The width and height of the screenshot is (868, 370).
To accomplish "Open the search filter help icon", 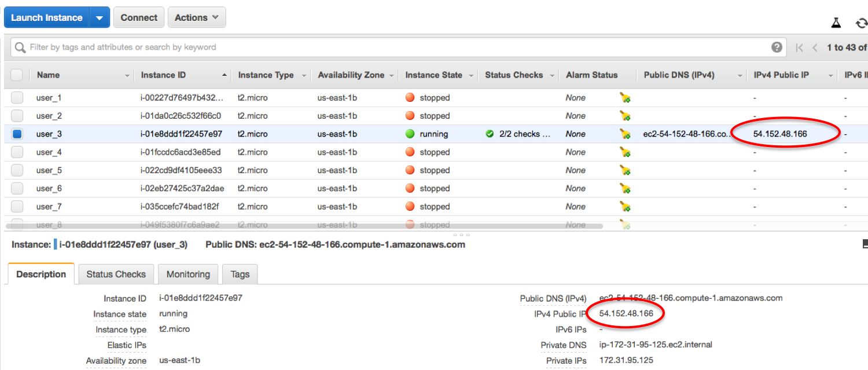I will point(777,47).
